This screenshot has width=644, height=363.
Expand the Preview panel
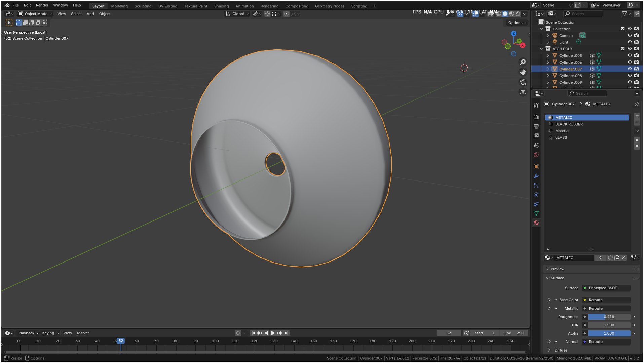[x=557, y=269]
